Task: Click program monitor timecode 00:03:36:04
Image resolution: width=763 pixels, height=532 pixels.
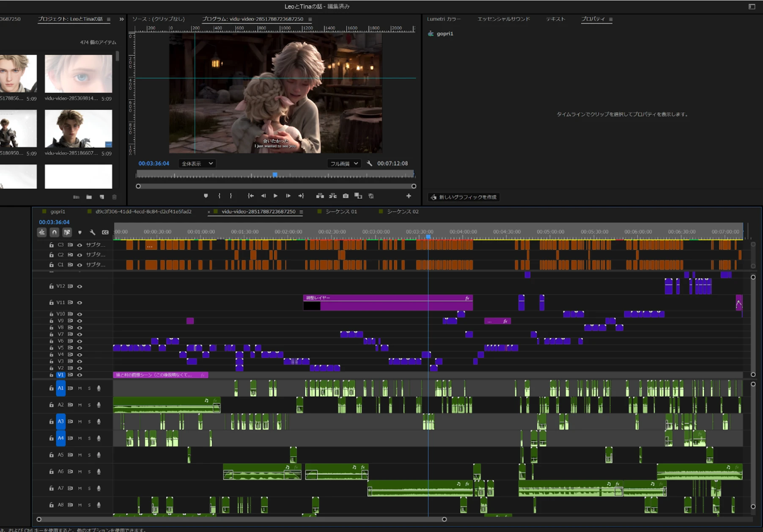Action: (154, 163)
